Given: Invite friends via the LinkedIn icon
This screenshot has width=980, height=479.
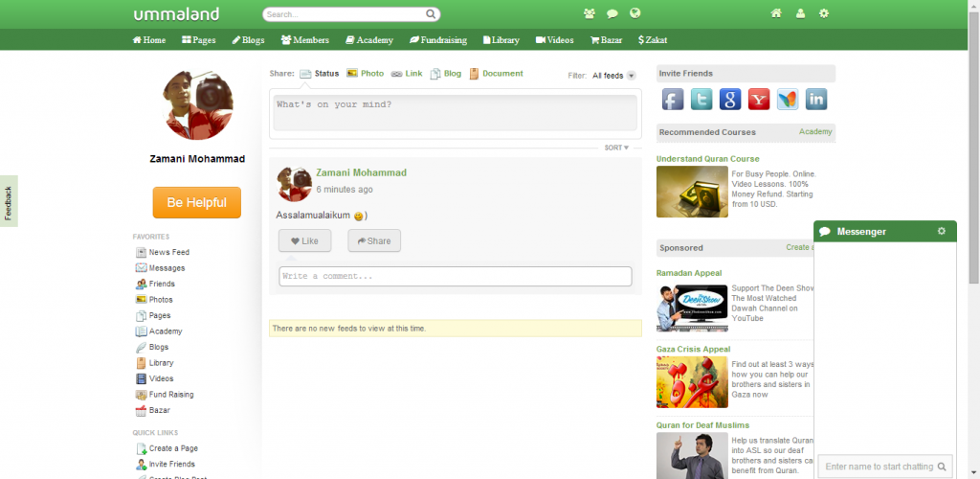Looking at the screenshot, I should coord(815,99).
